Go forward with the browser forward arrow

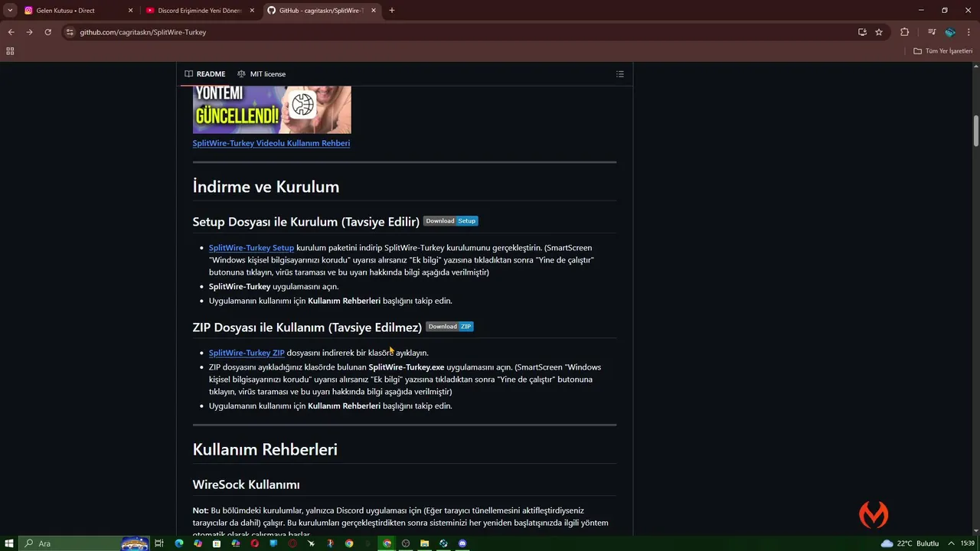click(x=29, y=32)
